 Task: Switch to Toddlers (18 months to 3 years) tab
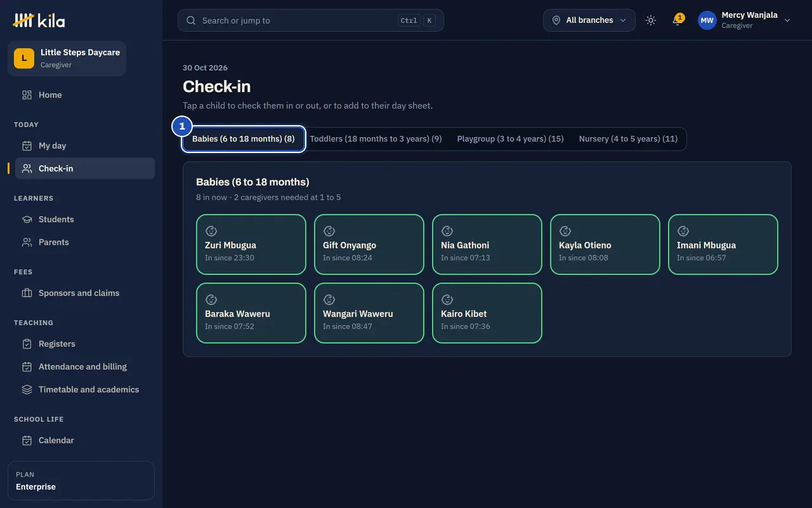tap(376, 138)
